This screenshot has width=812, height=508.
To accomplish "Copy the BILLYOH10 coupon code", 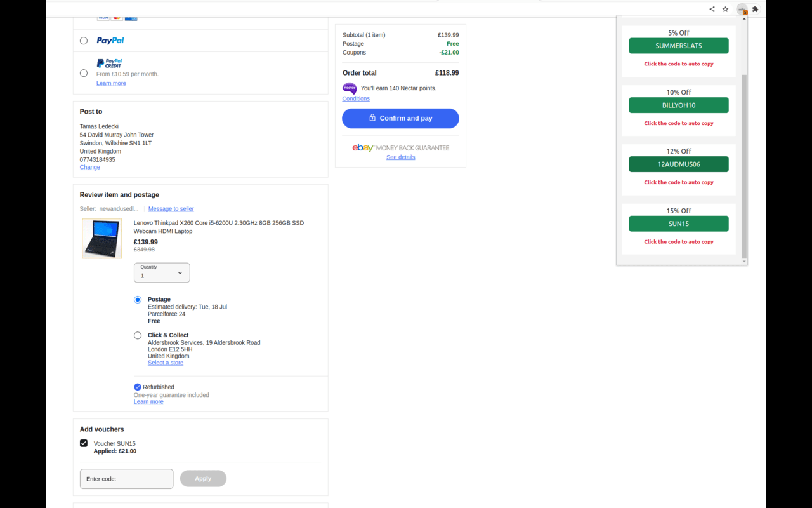I will point(679,105).
